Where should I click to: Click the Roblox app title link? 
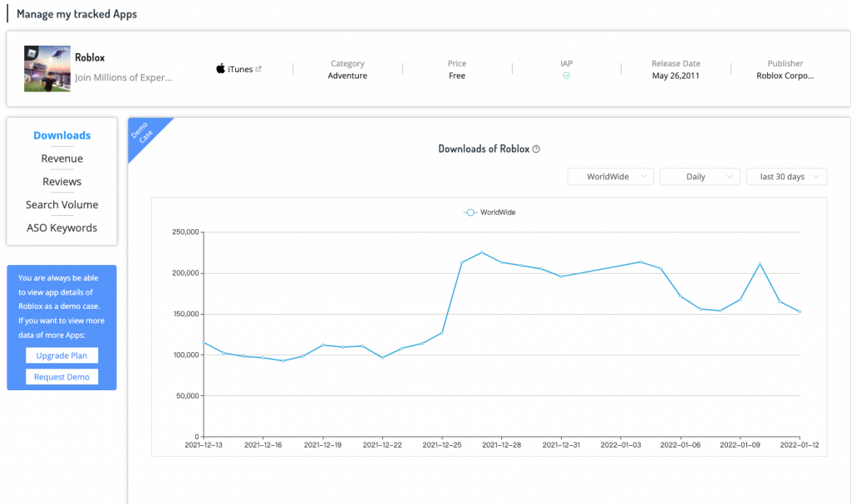coord(90,58)
